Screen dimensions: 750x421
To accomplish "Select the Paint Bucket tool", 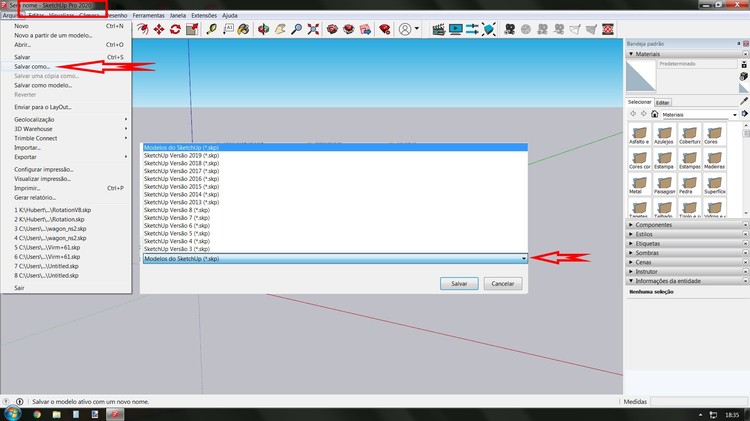I will [x=243, y=30].
